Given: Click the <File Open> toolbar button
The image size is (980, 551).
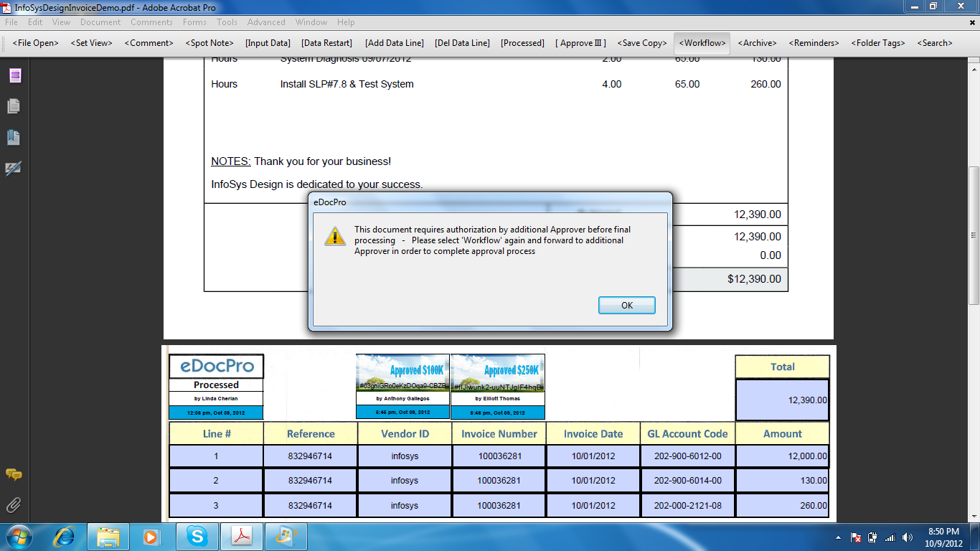Looking at the screenshot, I should click(x=36, y=43).
